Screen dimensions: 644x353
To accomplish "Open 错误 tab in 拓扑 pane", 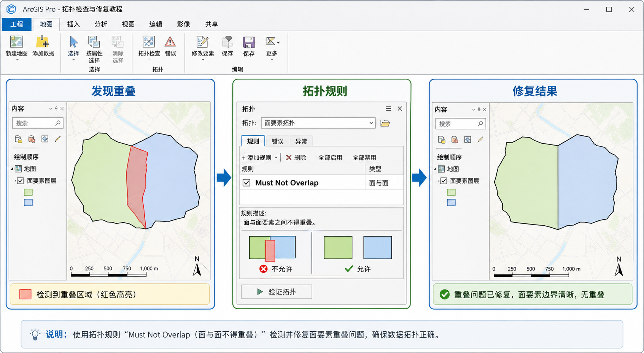I will (278, 141).
